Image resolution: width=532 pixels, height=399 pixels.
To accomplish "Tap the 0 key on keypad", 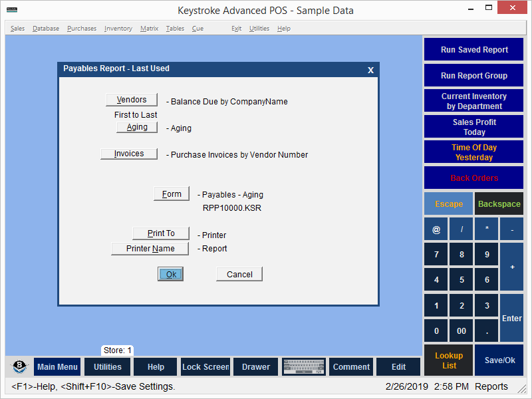I will pos(436,331).
